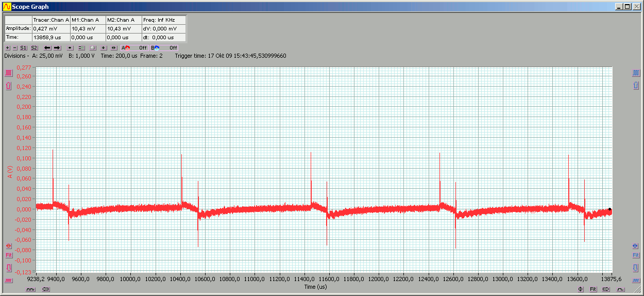
Task: Click channel A vertical Fit button
Action: point(8,255)
